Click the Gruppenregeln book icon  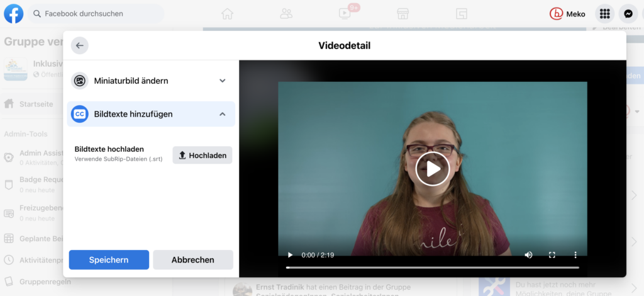coord(9,282)
